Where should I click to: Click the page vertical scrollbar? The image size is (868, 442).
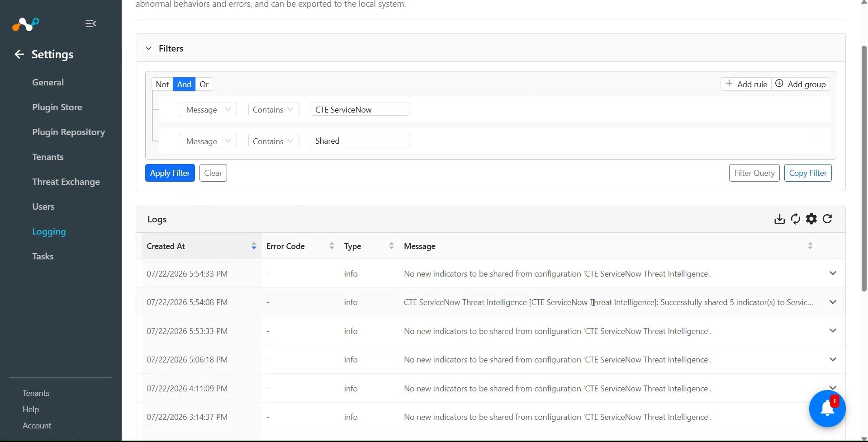[864, 168]
